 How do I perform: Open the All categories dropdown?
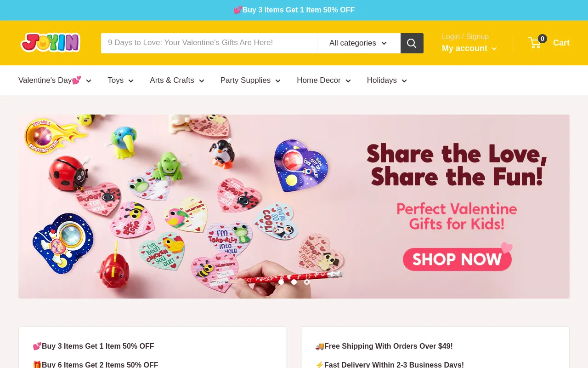click(359, 43)
